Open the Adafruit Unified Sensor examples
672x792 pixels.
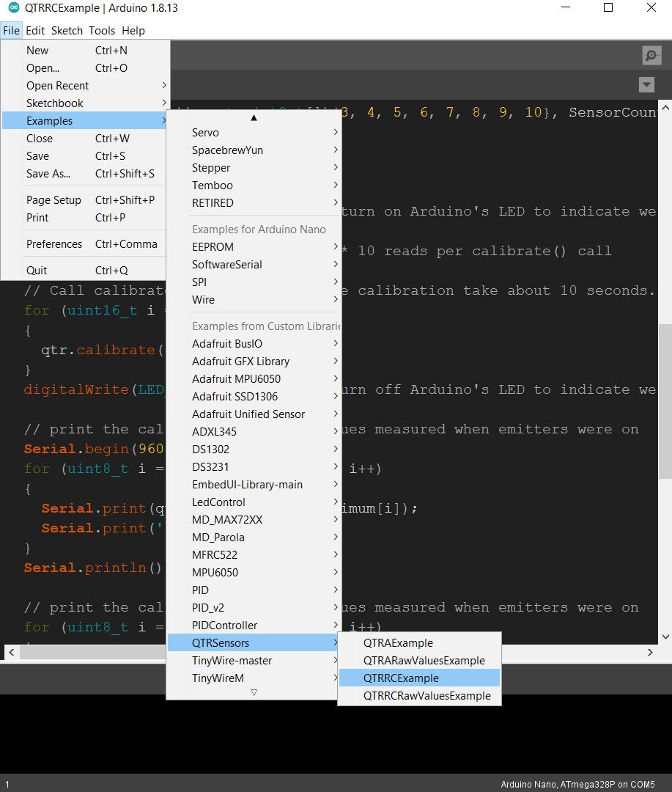point(254,414)
